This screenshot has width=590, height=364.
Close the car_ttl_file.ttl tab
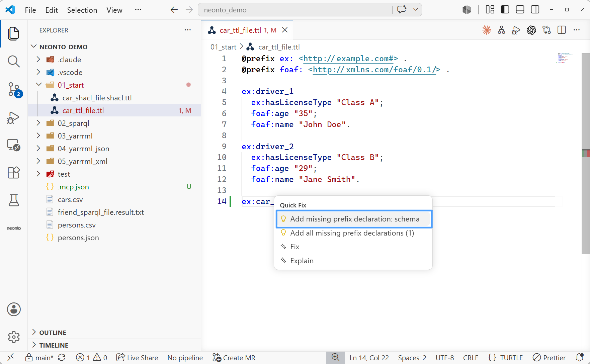pos(285,30)
